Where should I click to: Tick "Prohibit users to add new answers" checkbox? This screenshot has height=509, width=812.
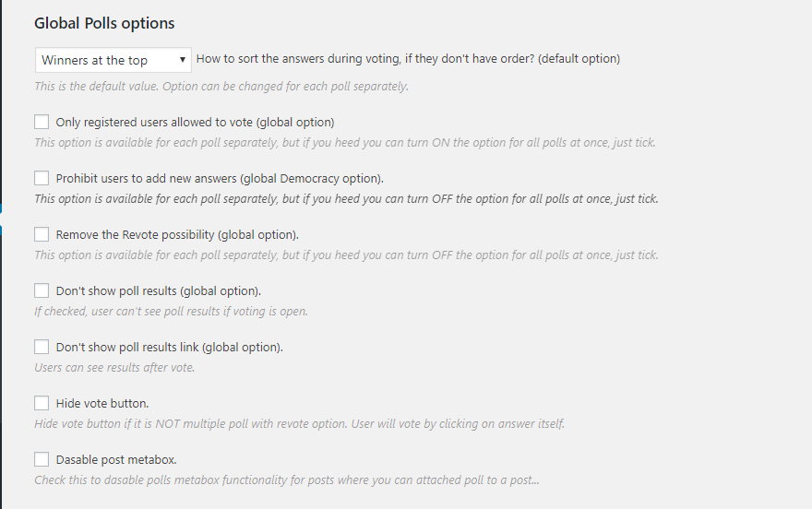(x=42, y=178)
